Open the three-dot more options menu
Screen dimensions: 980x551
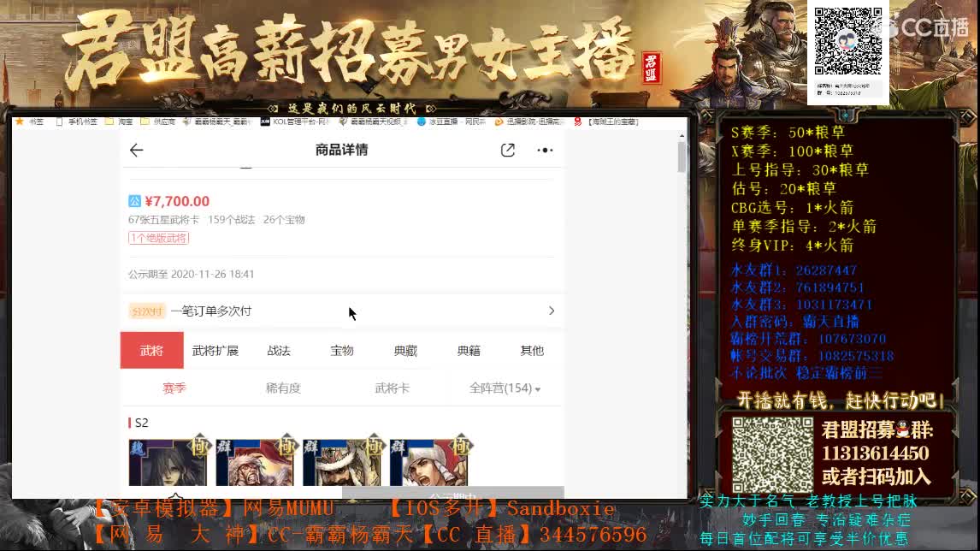[545, 150]
